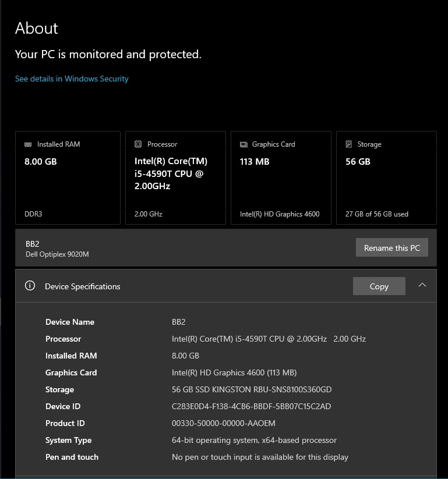Click the processor name in Processor card

[171, 173]
